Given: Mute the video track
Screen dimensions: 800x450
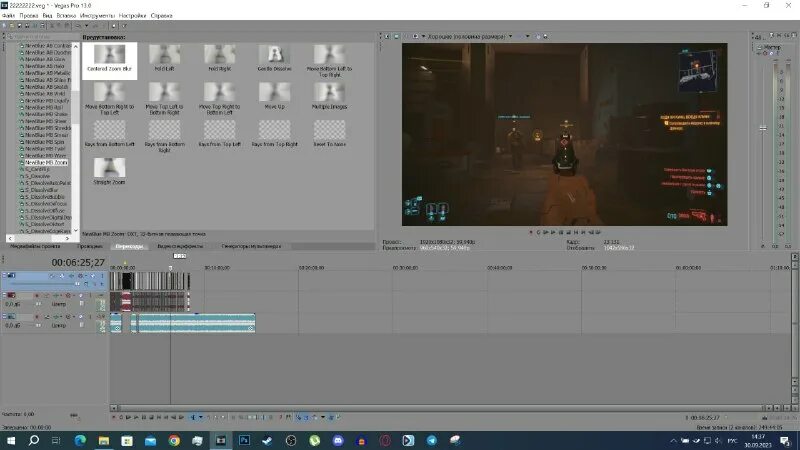Looking at the screenshot, I should pyautogui.click(x=92, y=276).
